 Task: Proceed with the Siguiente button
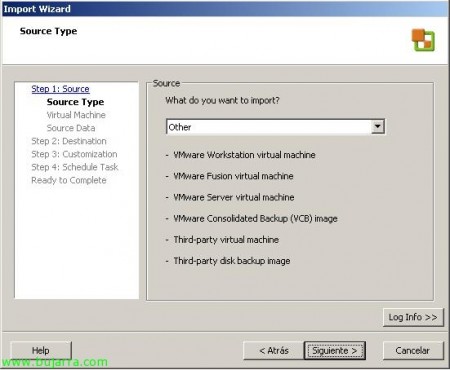(x=335, y=351)
